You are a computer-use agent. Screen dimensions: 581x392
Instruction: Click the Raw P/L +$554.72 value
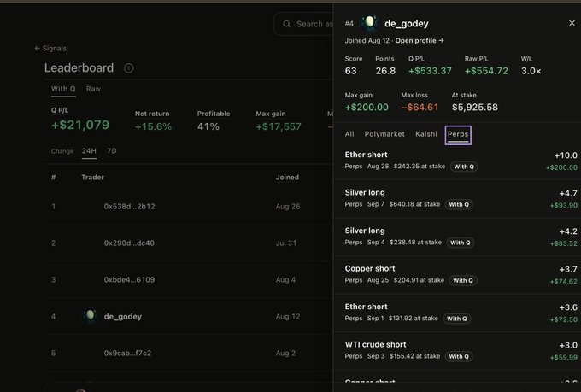[486, 71]
